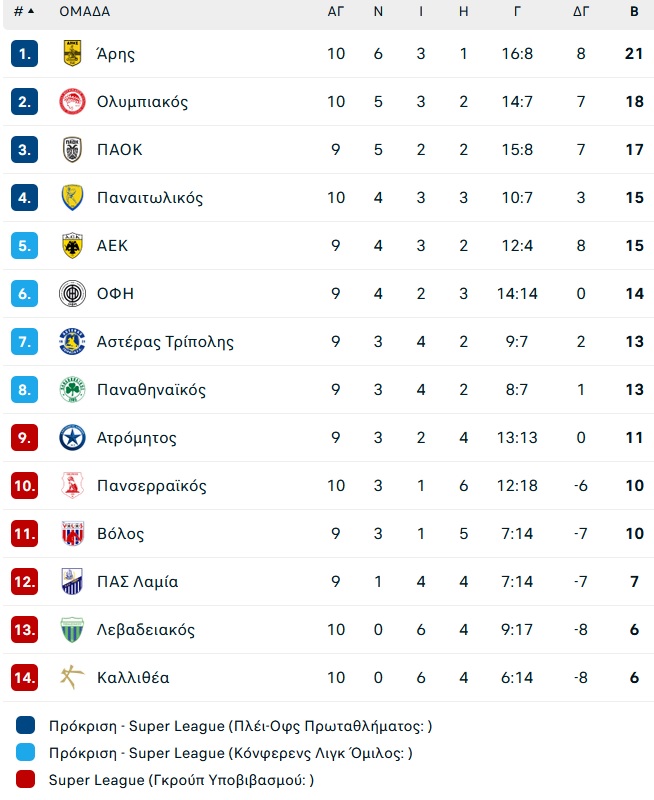Screen dimensions: 654x800
Task: Click the Λεβαδειακός team name
Action: pos(146,630)
